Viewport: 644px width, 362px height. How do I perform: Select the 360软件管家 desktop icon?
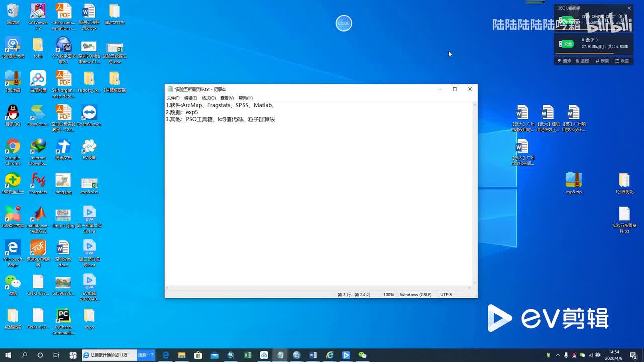[x=13, y=217]
